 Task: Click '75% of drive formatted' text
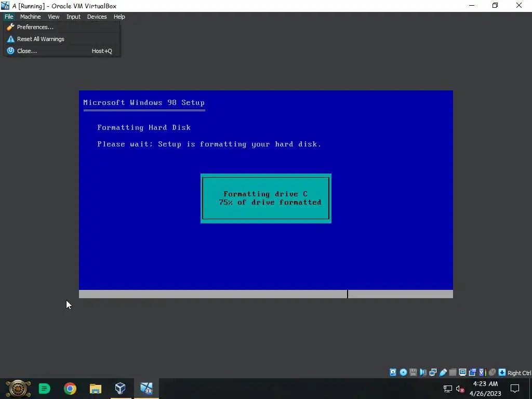(x=270, y=203)
